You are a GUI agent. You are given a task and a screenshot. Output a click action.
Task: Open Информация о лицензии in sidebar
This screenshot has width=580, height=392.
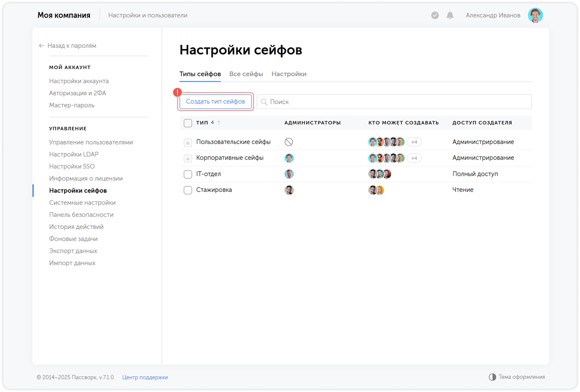86,178
